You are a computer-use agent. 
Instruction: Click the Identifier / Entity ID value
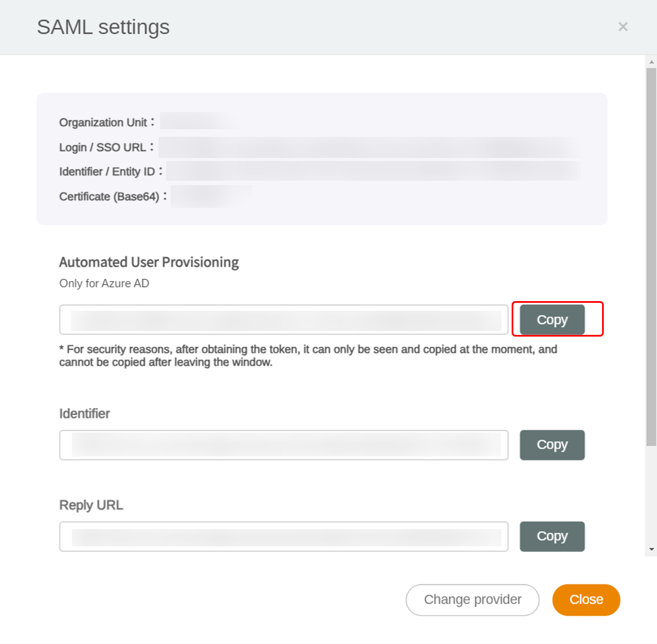point(373,172)
